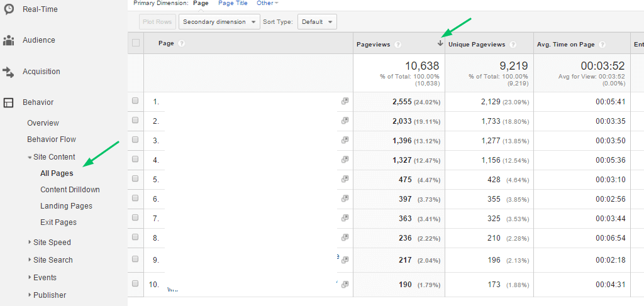
Task: Click the Behavior section icon
Action: 9,102
